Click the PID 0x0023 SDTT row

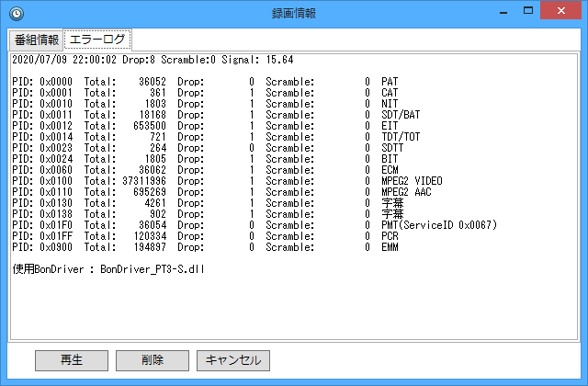click(x=208, y=148)
